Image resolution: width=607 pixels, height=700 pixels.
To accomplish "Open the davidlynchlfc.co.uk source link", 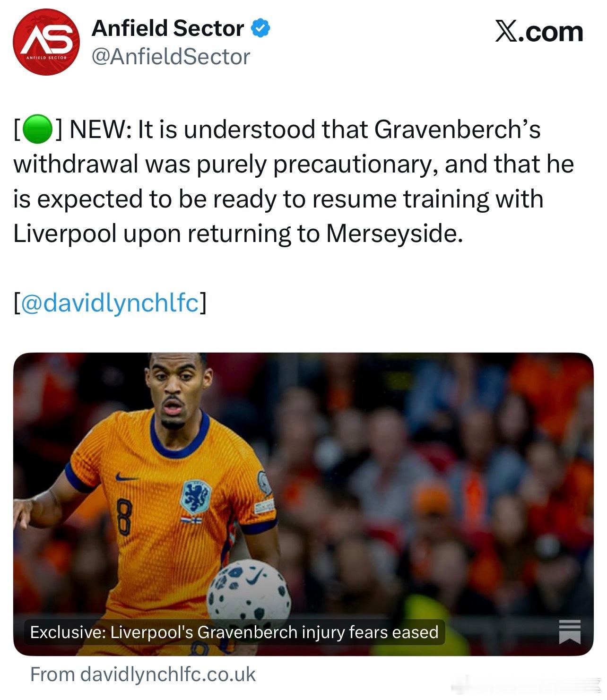I will 143,674.
